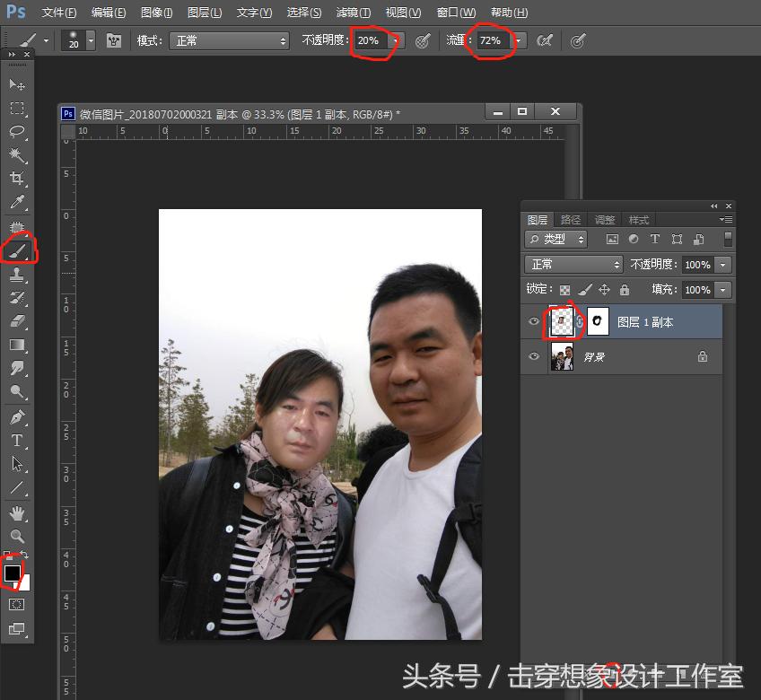
Task: Collapse the Layers panel to icons
Action: (713, 206)
